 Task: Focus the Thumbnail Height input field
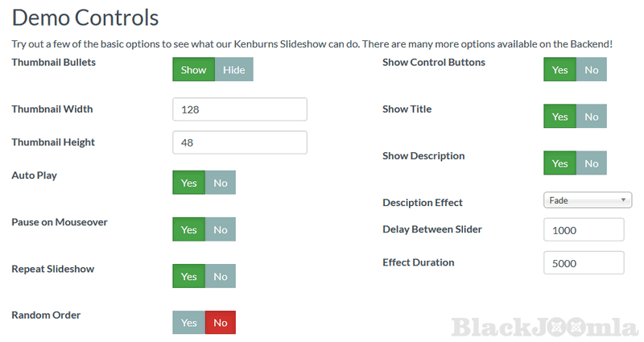click(x=240, y=142)
